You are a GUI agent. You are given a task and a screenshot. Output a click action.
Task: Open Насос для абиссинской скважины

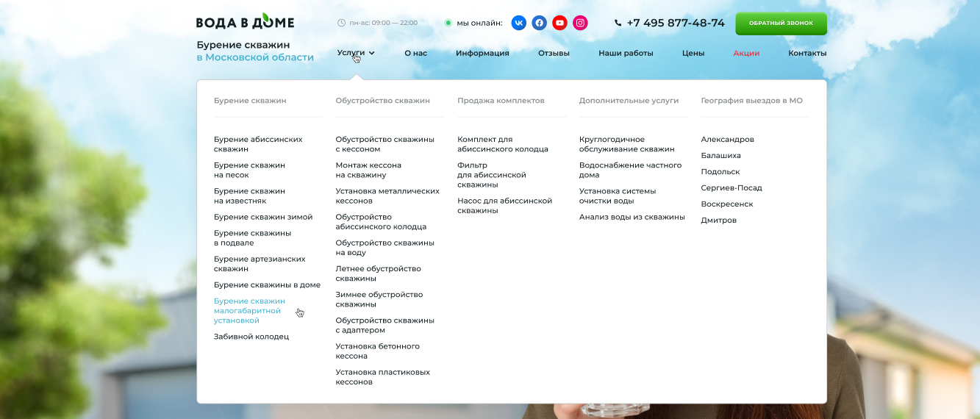click(x=504, y=206)
